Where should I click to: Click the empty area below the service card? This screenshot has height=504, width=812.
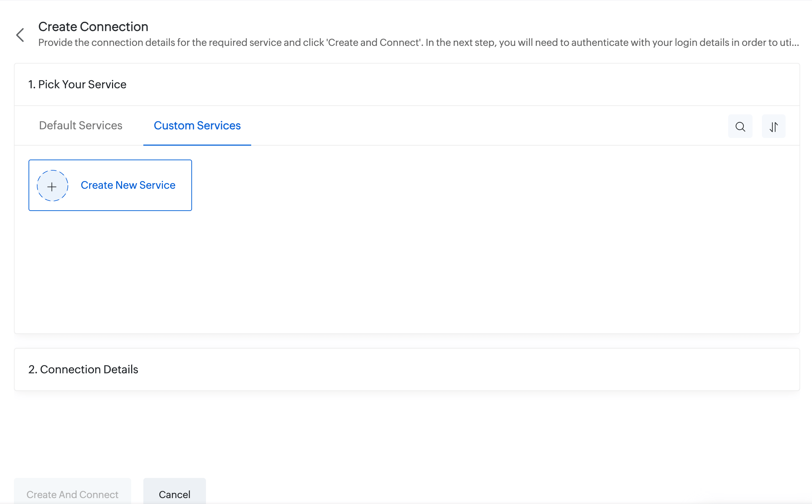click(348, 271)
